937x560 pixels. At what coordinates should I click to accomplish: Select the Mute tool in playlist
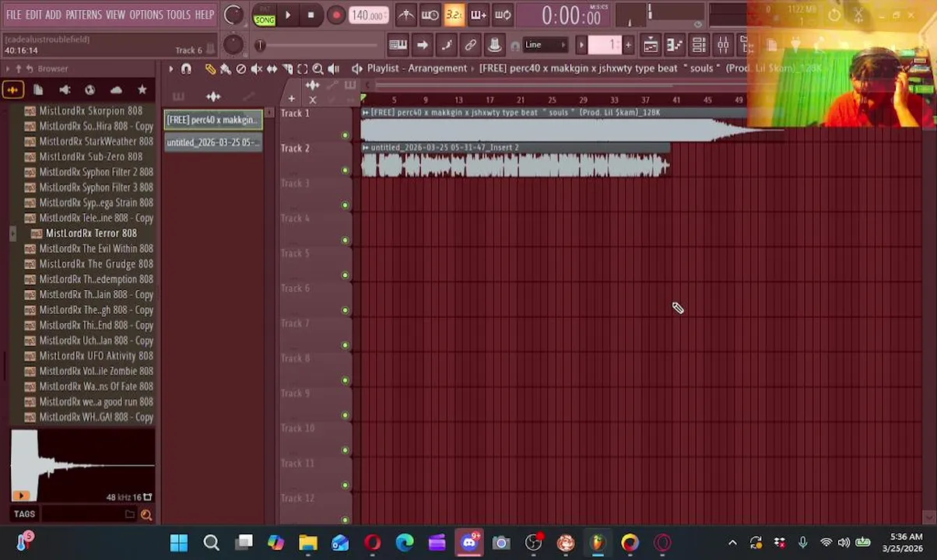tap(256, 69)
